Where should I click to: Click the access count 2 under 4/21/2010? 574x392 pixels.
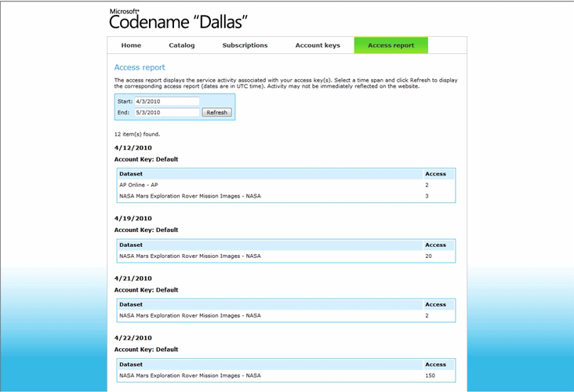click(x=427, y=315)
